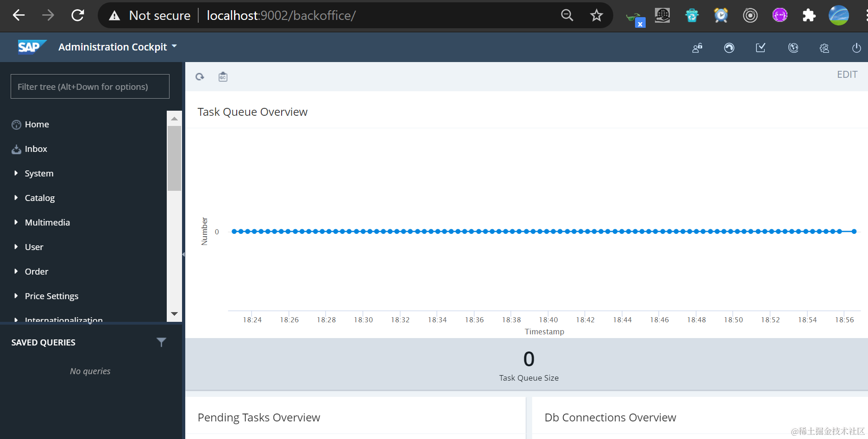Expand the Catalog tree node
Screen dimensions: 868x439
pyautogui.click(x=16, y=198)
